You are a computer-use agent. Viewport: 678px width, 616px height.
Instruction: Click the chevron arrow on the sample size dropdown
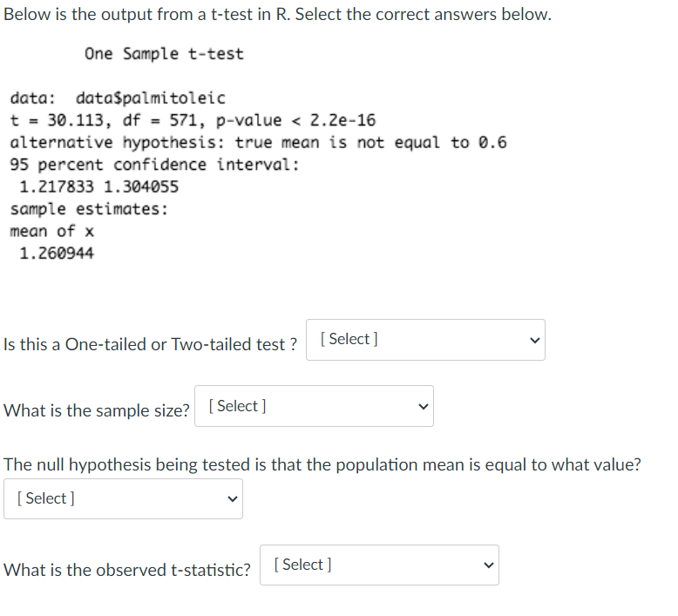click(424, 407)
